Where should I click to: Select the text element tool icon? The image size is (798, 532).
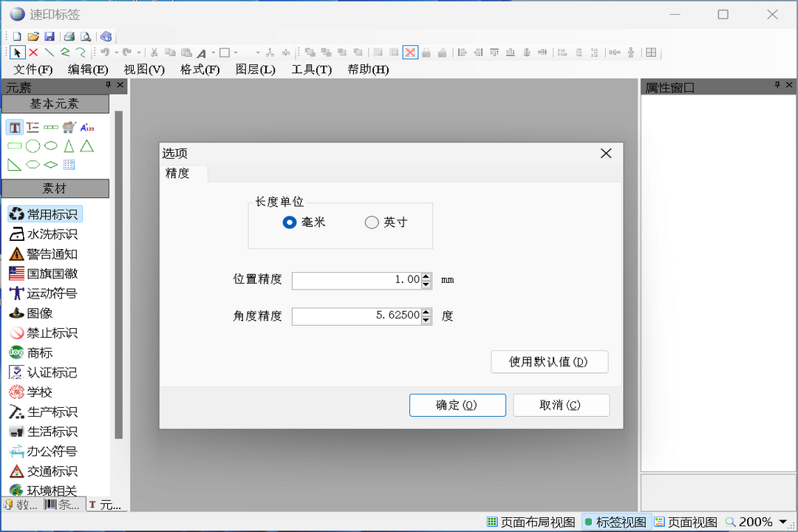point(15,127)
